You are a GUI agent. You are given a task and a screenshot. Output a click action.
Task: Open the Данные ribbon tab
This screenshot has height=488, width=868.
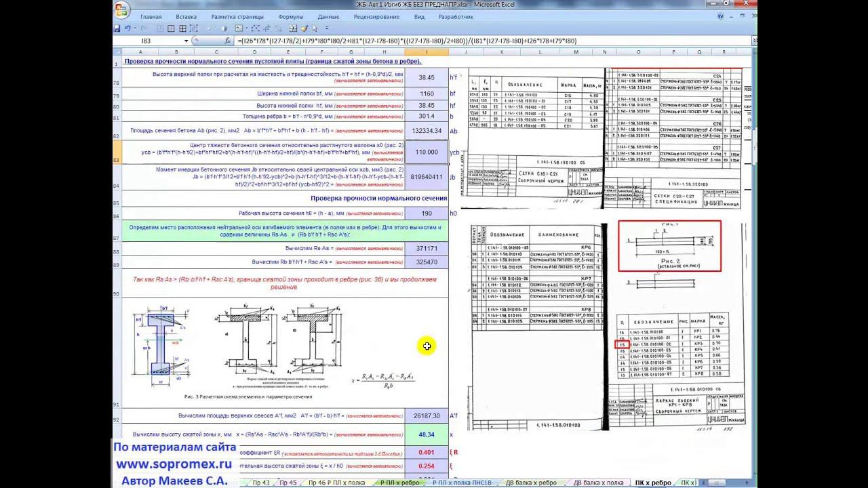coord(328,16)
